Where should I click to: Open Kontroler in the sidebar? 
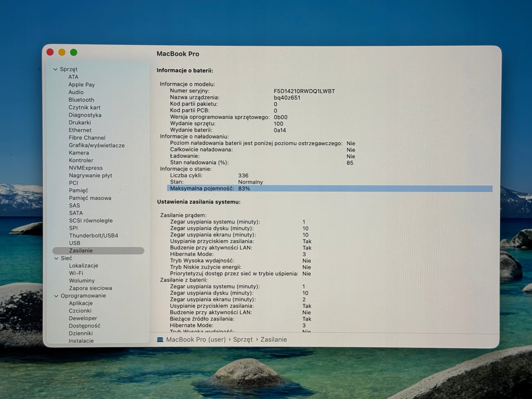pos(81,160)
